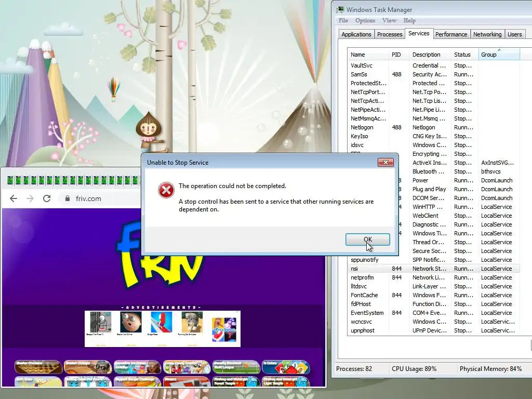Image resolution: width=532 pixels, height=399 pixels.
Task: Open the Fireboy and Watergirl Forest Temple tile
Action: [236, 381]
